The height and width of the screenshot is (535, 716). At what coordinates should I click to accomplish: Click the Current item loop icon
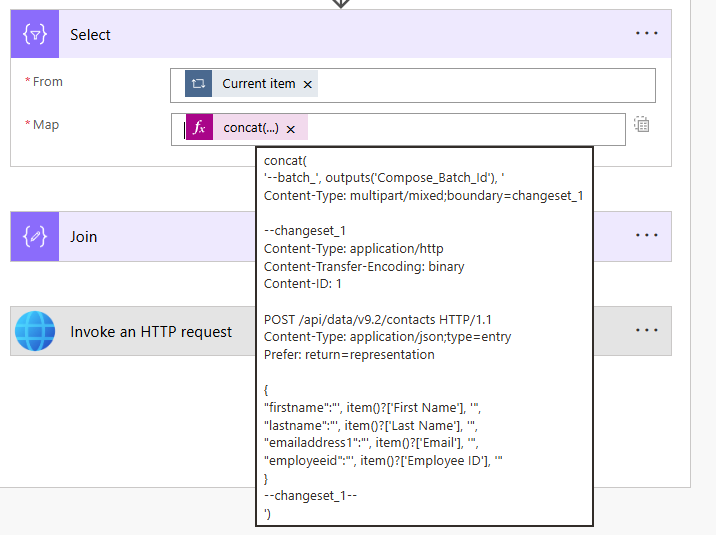198,84
